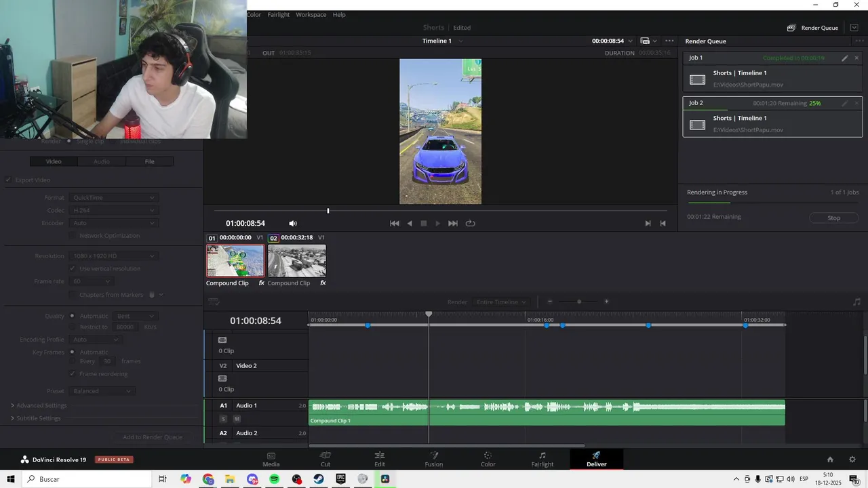Go to last frame in viewer
The height and width of the screenshot is (488, 868).
(x=453, y=223)
